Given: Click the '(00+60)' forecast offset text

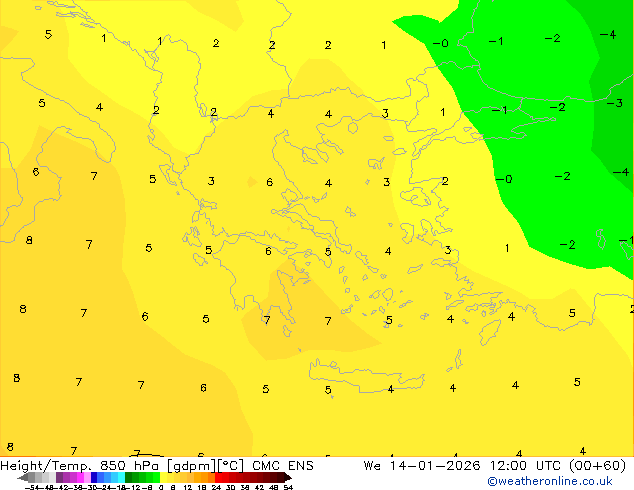Looking at the screenshot, I should click(x=598, y=466).
